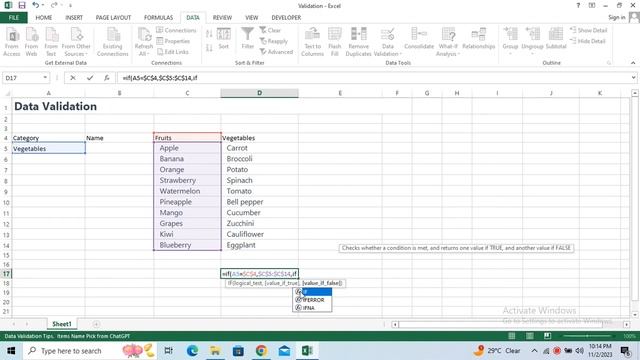This screenshot has width=640, height=360.
Task: Open the FILE tab
Action: 13,18
